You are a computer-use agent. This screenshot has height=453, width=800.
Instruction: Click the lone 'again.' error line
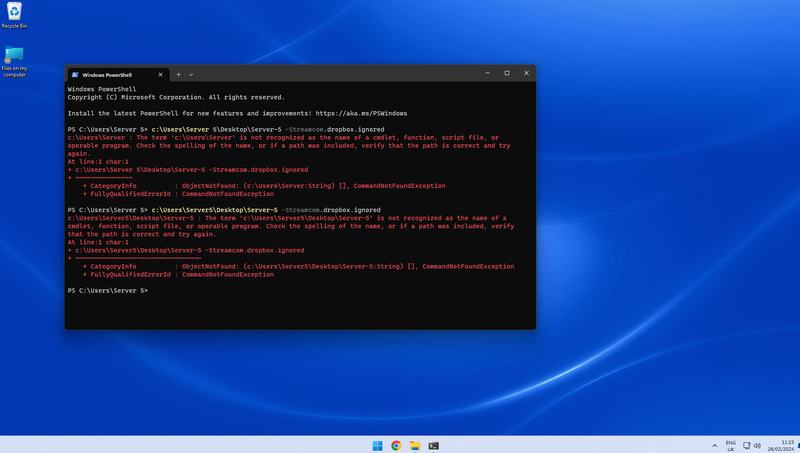pyautogui.click(x=79, y=154)
